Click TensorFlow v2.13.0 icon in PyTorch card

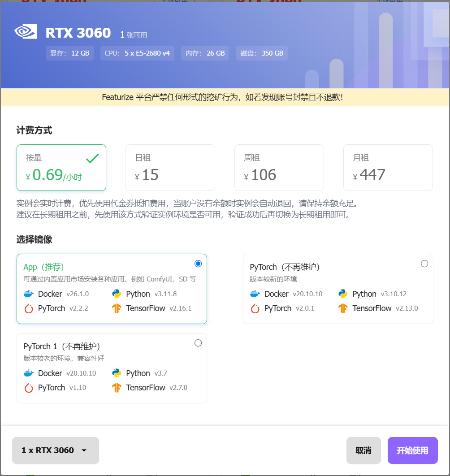(x=343, y=308)
